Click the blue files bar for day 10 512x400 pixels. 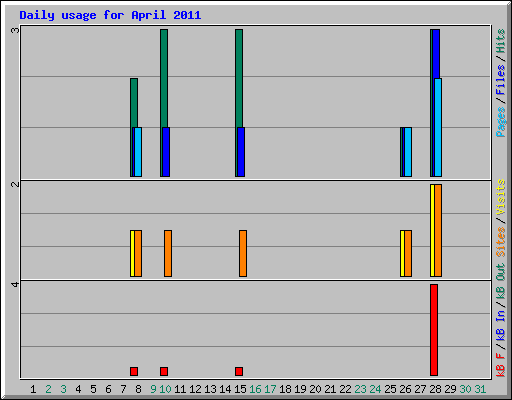[166, 152]
